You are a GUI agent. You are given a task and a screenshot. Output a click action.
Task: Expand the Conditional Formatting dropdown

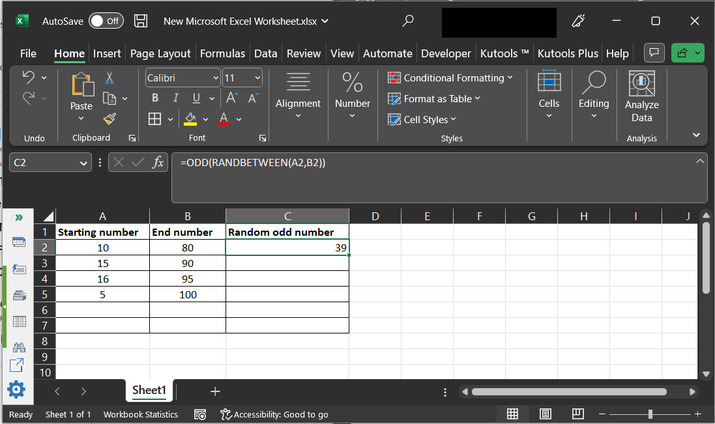tap(450, 78)
